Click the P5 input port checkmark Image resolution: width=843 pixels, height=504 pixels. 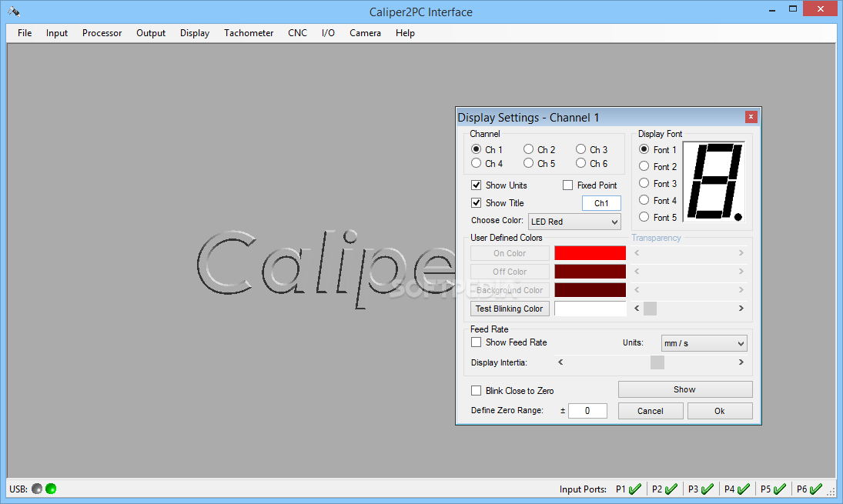pyautogui.click(x=780, y=489)
